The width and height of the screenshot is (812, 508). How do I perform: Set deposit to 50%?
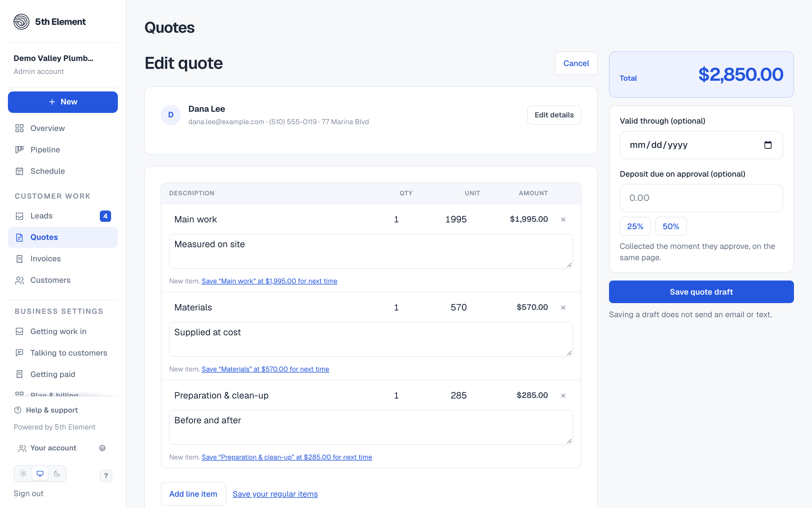click(671, 226)
